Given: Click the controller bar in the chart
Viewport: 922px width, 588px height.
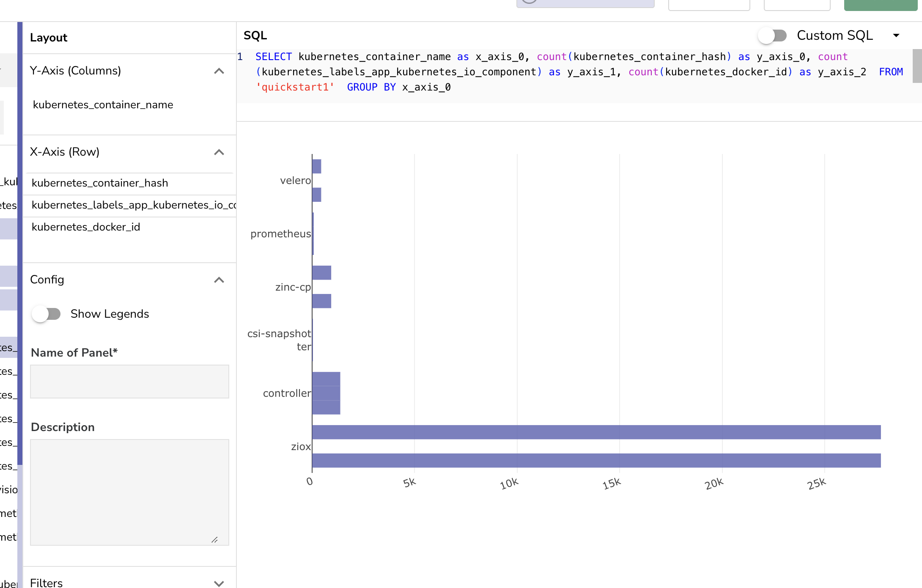Looking at the screenshot, I should click(326, 393).
